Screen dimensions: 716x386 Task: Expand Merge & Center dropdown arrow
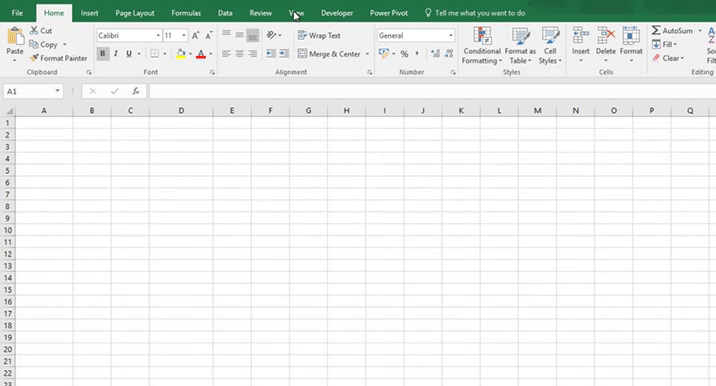coord(367,54)
